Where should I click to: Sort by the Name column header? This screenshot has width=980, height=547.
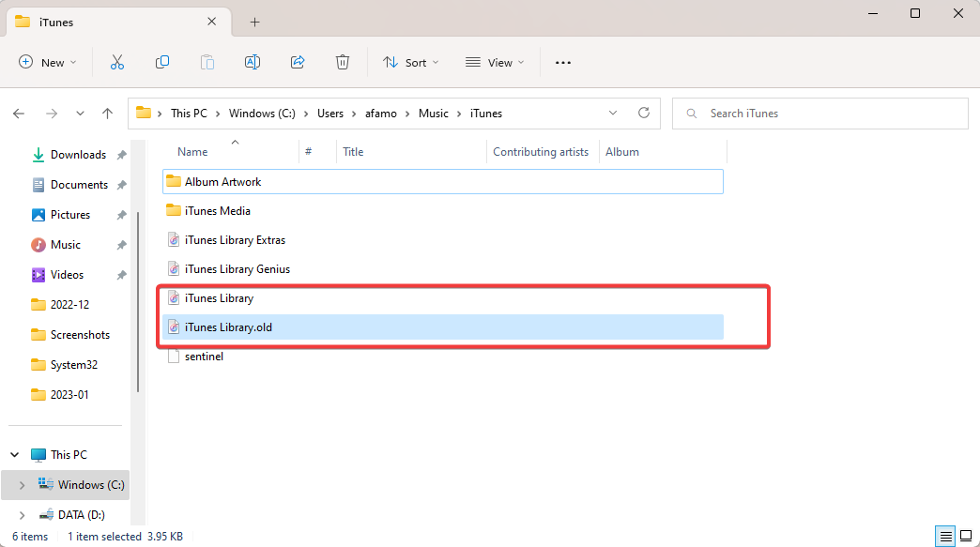192,152
